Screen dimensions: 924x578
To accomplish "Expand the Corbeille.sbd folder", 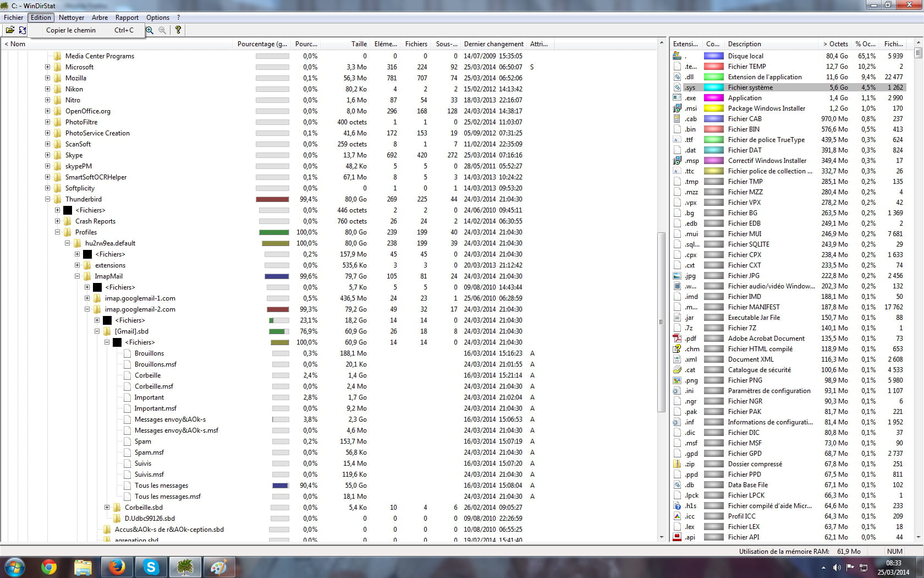I will coord(107,508).
